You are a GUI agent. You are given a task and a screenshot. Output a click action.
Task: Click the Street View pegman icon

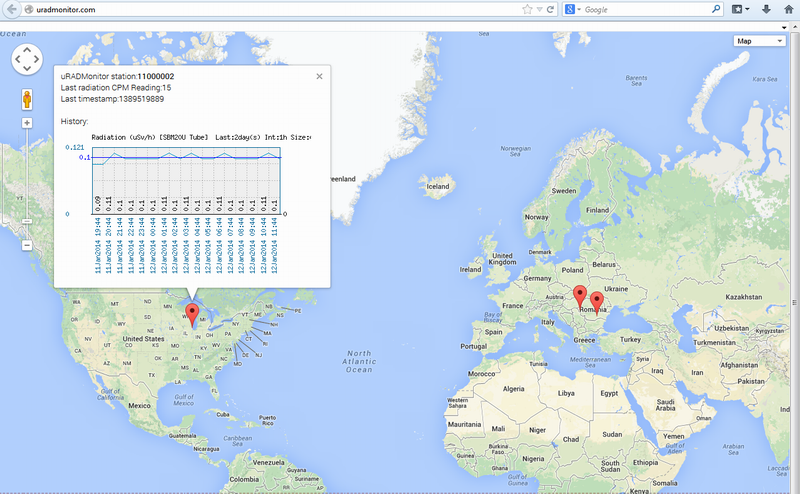(x=27, y=99)
